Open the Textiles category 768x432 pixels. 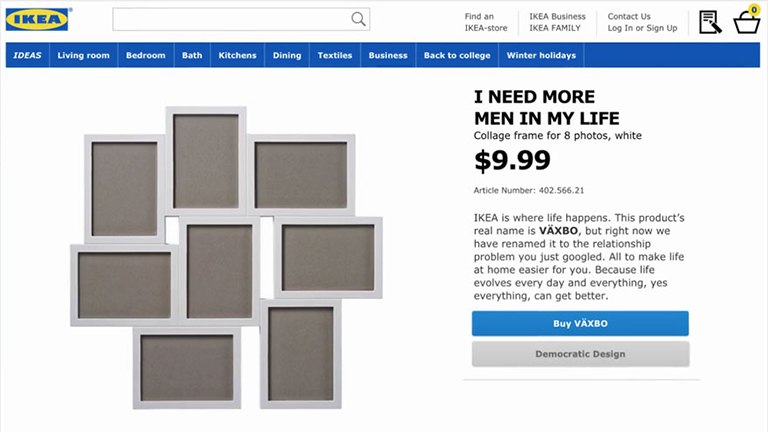pos(335,56)
